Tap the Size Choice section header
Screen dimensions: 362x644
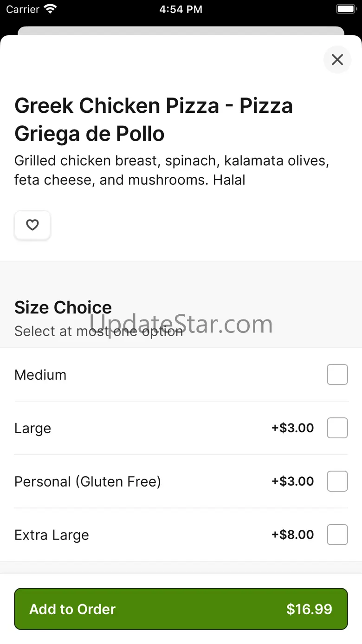[x=63, y=307]
